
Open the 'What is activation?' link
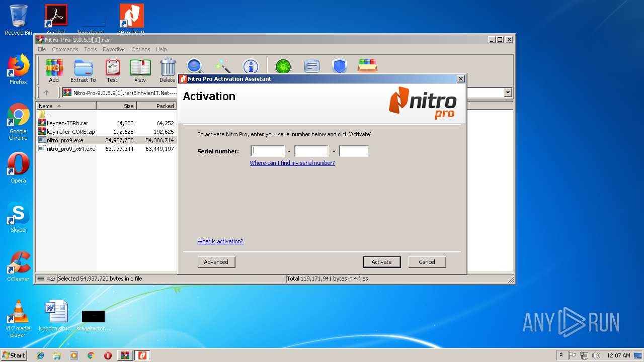pyautogui.click(x=220, y=241)
